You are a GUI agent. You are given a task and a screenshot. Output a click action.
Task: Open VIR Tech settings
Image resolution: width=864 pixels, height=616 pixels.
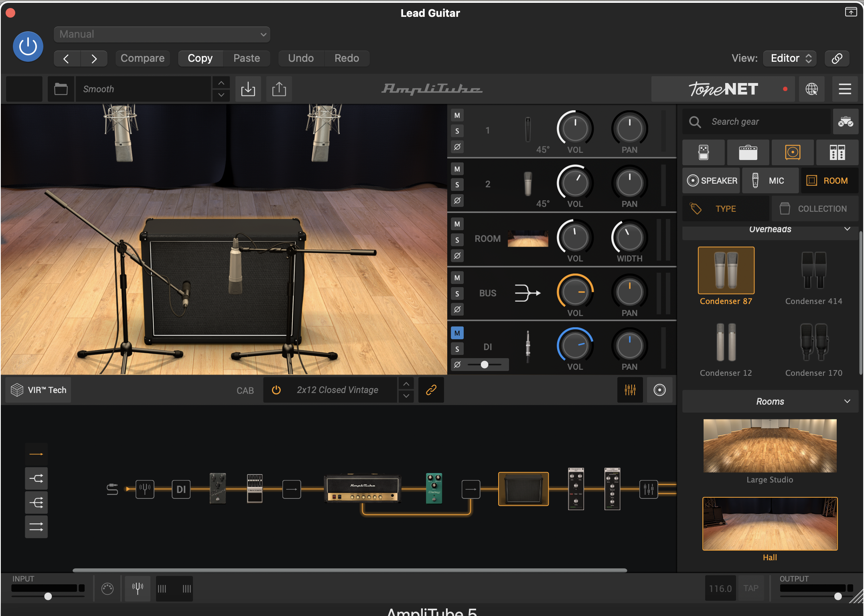39,390
